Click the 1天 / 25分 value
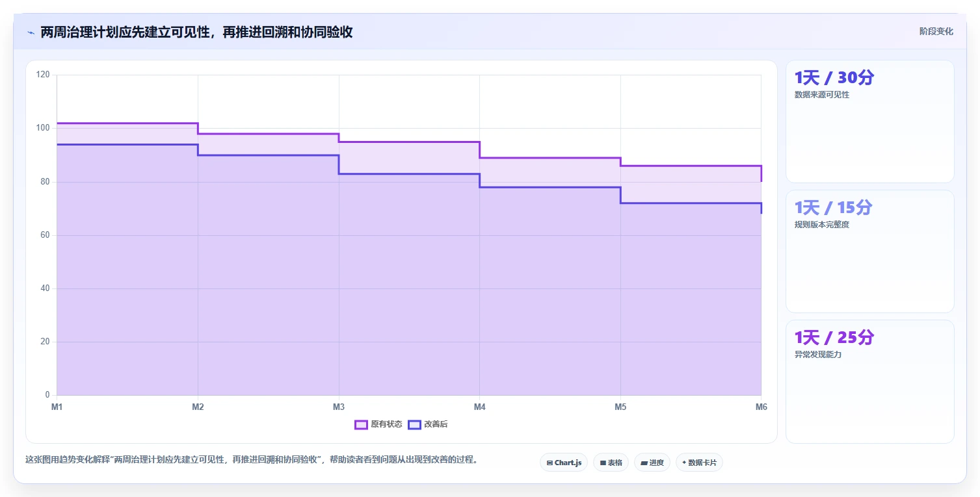 point(834,338)
